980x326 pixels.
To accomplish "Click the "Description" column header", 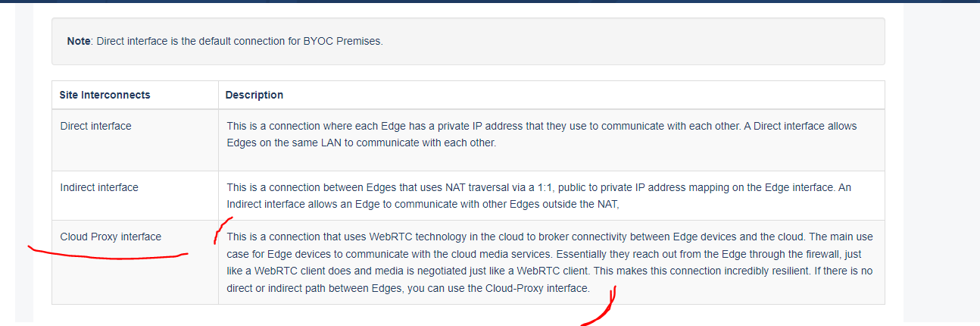I will [x=254, y=95].
